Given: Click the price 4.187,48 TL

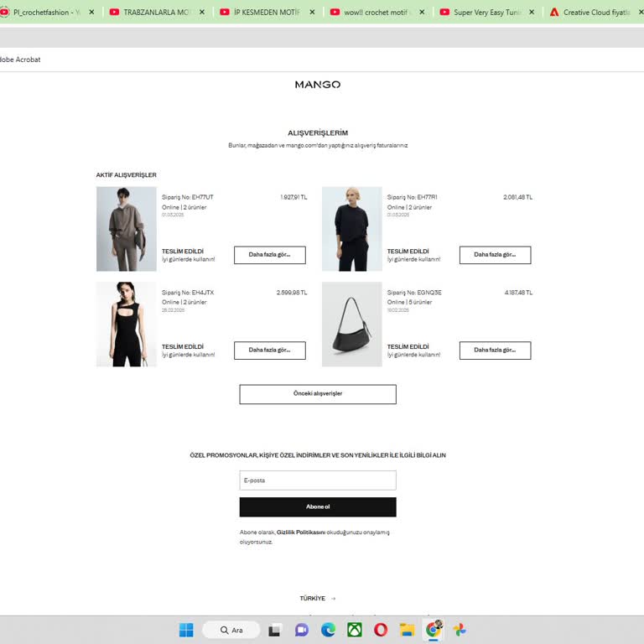Looking at the screenshot, I should tap(518, 293).
